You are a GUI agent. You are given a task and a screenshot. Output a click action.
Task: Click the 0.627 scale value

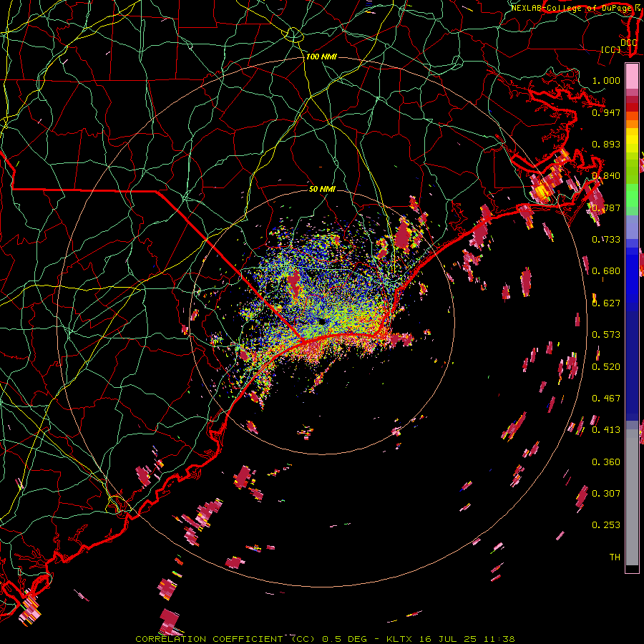tap(606, 303)
